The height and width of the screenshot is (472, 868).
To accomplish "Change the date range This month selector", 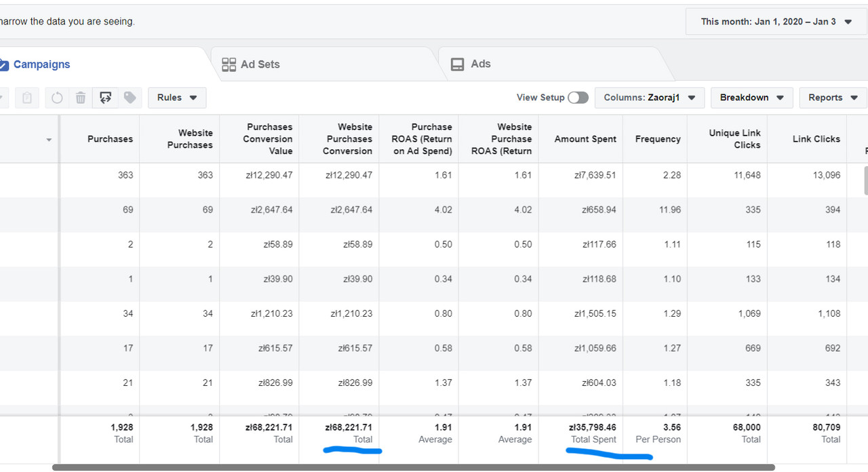I will (776, 22).
